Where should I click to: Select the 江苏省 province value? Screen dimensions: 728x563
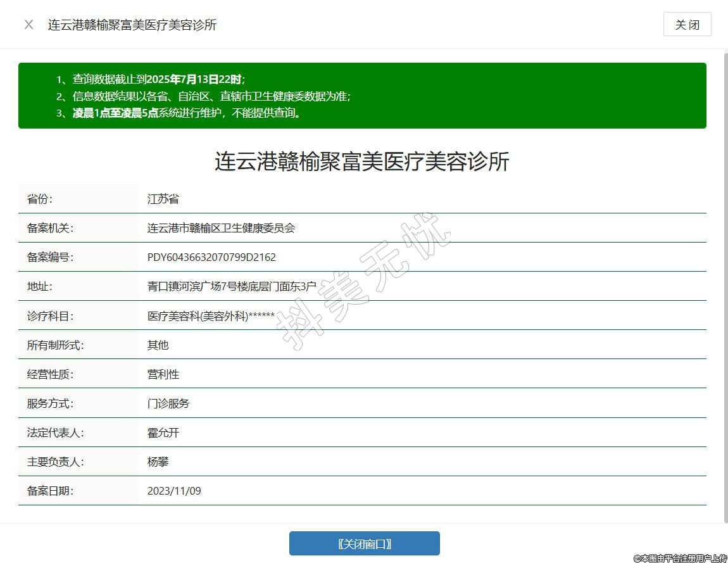[163, 199]
